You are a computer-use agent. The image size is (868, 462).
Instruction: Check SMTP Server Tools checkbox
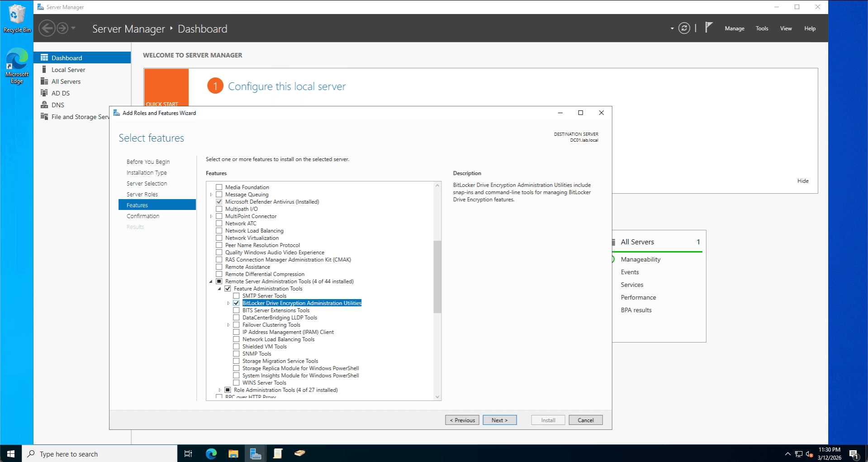coord(236,295)
